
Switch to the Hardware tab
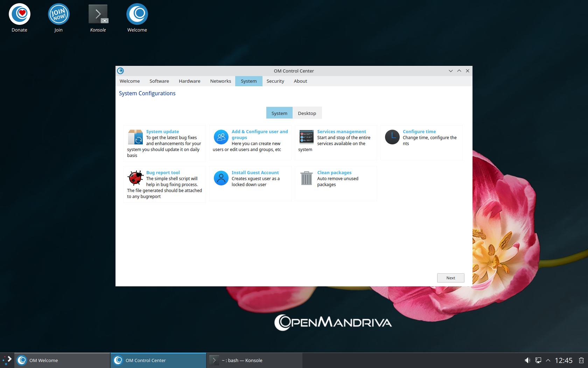pyautogui.click(x=190, y=81)
